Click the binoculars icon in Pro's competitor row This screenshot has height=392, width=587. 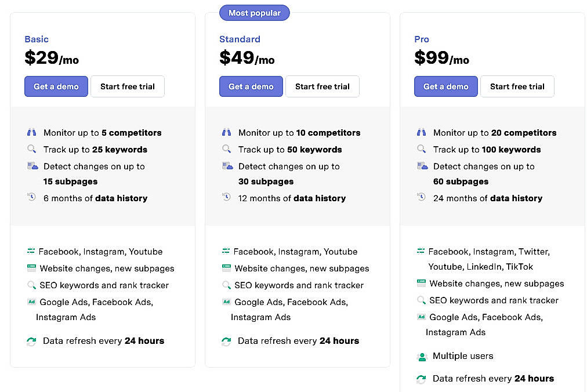421,132
